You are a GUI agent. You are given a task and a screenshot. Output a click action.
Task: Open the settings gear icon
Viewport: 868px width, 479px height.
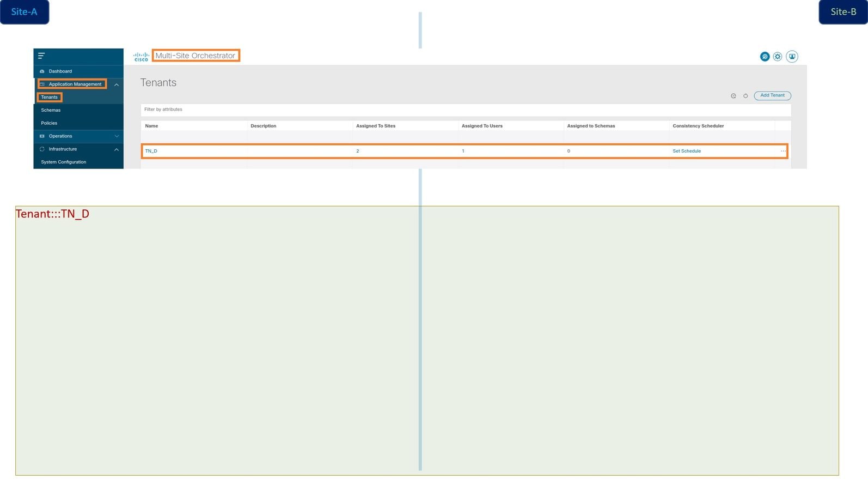[778, 57]
